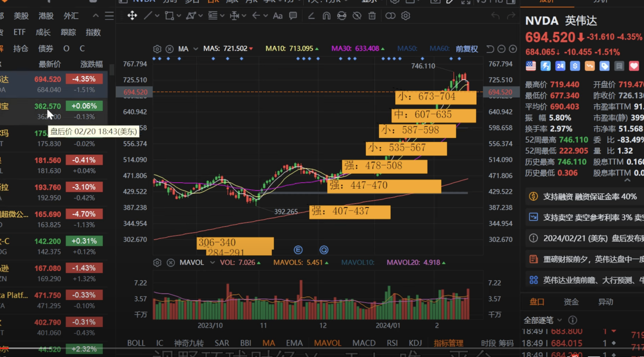The width and height of the screenshot is (644, 357).
Task: Add NVDA to favorites heart icon
Action: [x=634, y=66]
